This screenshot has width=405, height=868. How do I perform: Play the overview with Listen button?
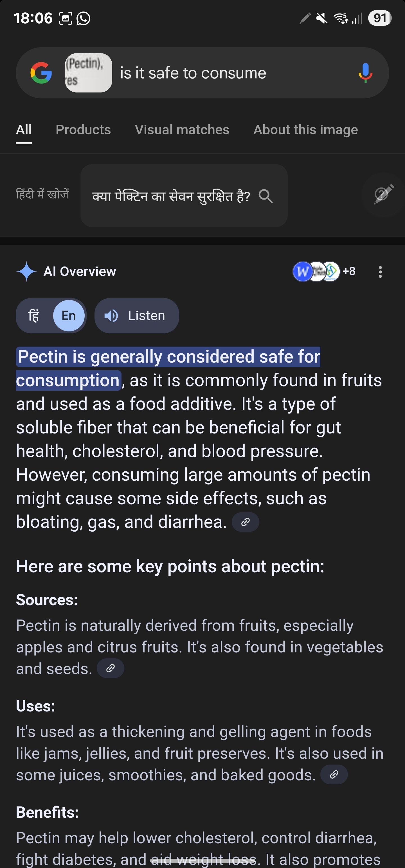(x=137, y=316)
